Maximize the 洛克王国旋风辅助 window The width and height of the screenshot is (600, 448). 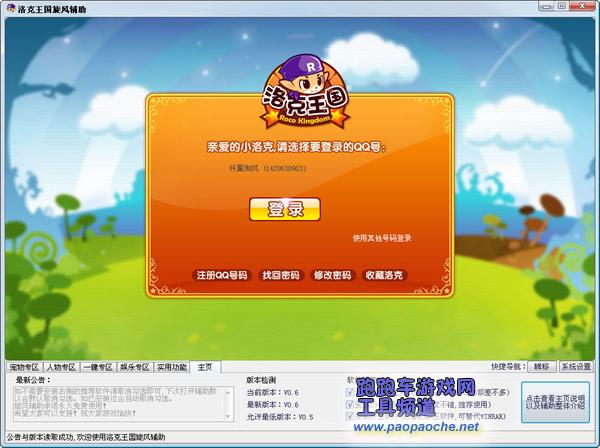(x=562, y=6)
